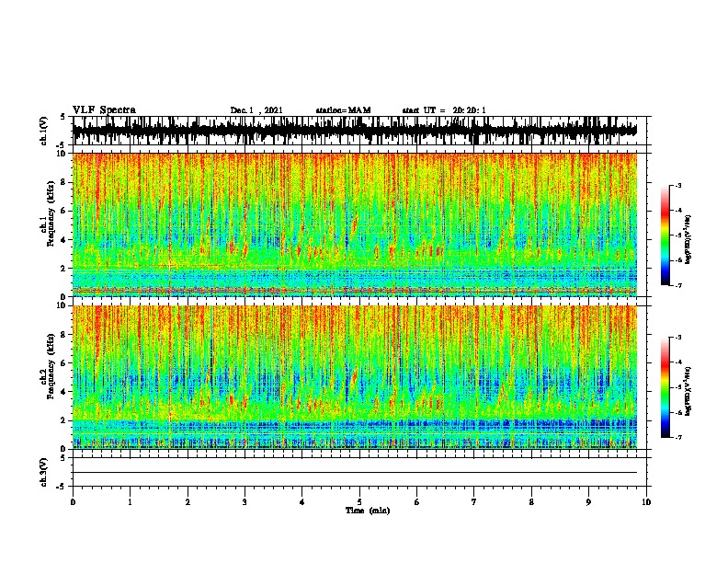Image resolution: width=728 pixels, height=563 pixels.
Task: Select the "start UT = 20:20: 1" text
Action: pos(444,110)
